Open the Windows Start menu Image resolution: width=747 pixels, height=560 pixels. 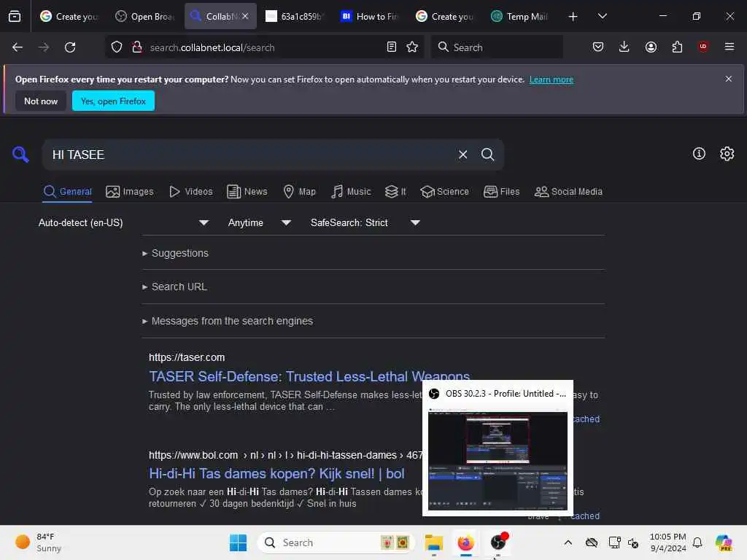(x=239, y=542)
